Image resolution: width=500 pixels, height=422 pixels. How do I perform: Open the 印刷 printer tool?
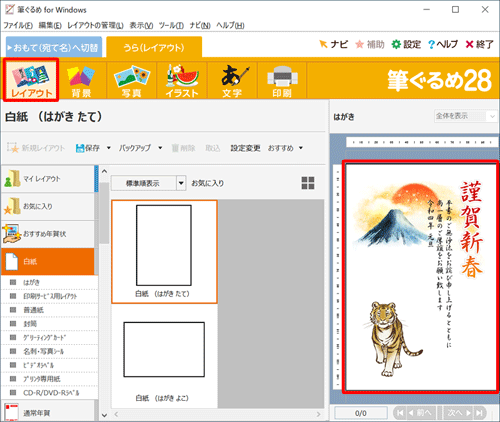point(282,80)
